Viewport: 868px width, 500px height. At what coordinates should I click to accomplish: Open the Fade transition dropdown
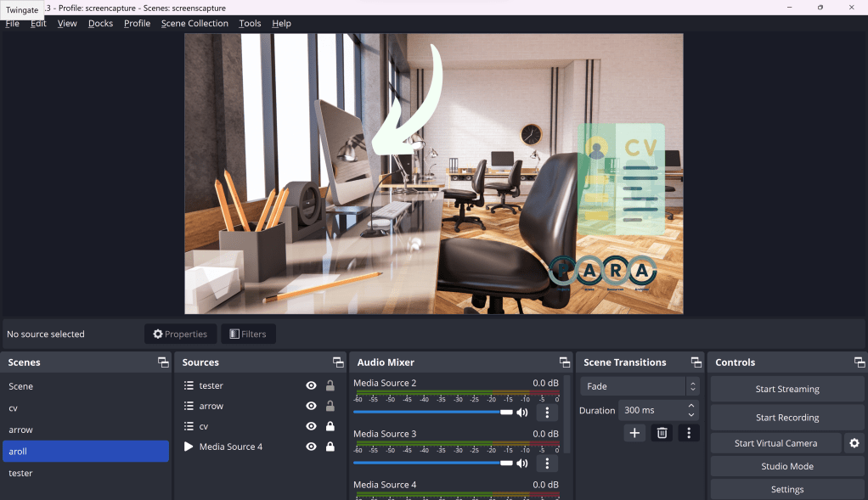coord(640,386)
